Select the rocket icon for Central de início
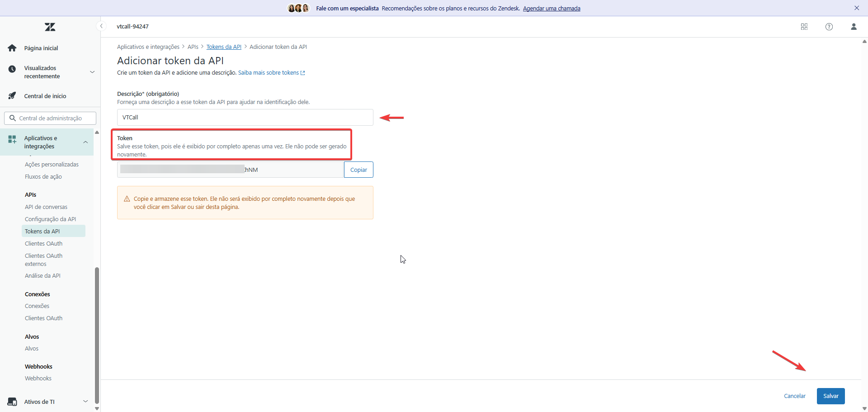The image size is (868, 412). click(x=12, y=95)
